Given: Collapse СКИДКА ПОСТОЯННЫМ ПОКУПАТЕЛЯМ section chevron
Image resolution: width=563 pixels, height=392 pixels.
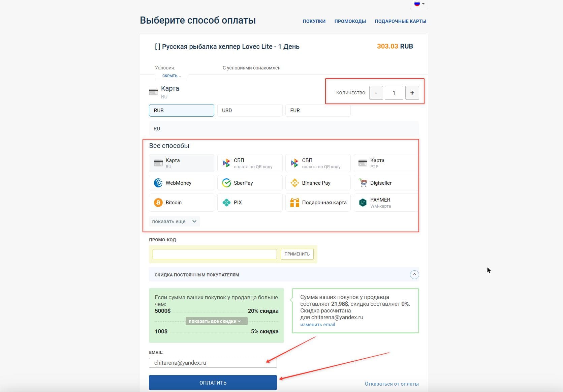Looking at the screenshot, I should pyautogui.click(x=414, y=275).
